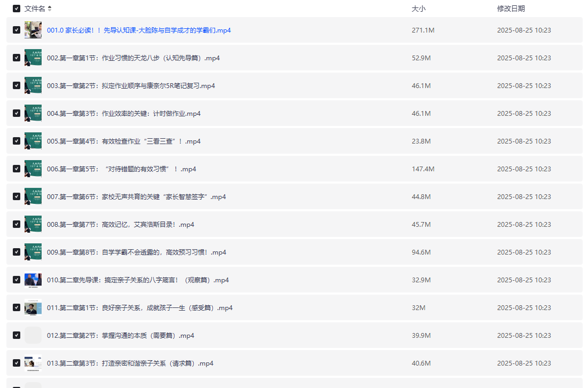
Task: Click the thumbnail icon of file 002 第一章第1节
Action: point(33,58)
